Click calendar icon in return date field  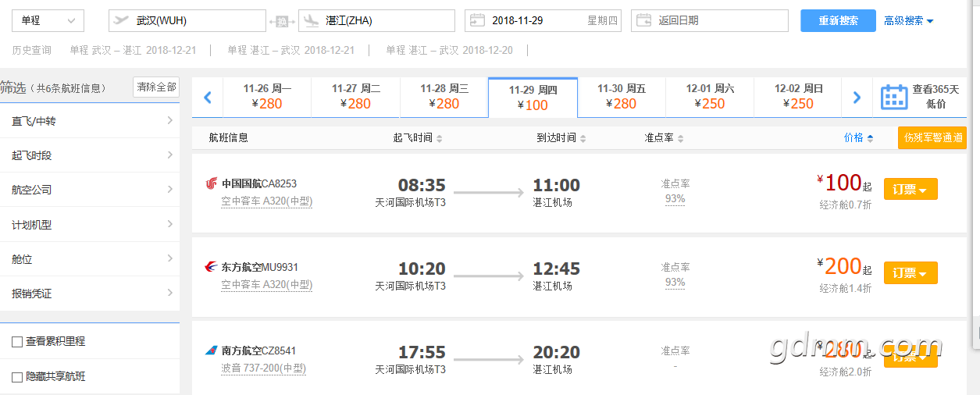643,20
